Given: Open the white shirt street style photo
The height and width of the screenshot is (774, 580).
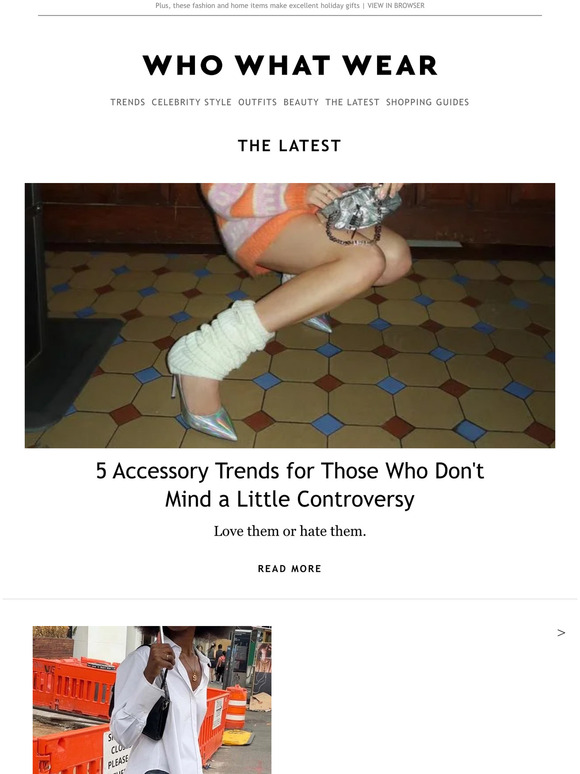Looking at the screenshot, I should 152,700.
